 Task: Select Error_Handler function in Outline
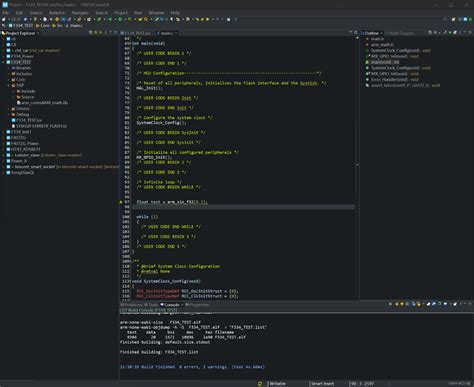coord(392,79)
